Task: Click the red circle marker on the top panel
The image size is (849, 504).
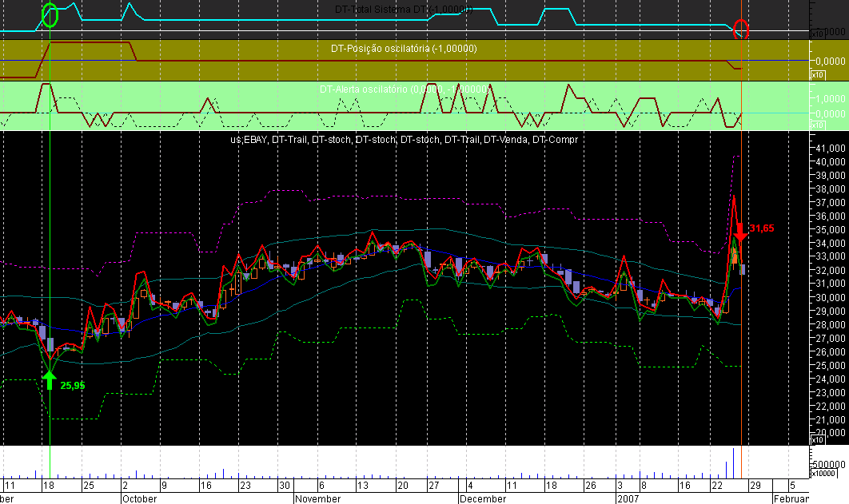Action: 741,30
